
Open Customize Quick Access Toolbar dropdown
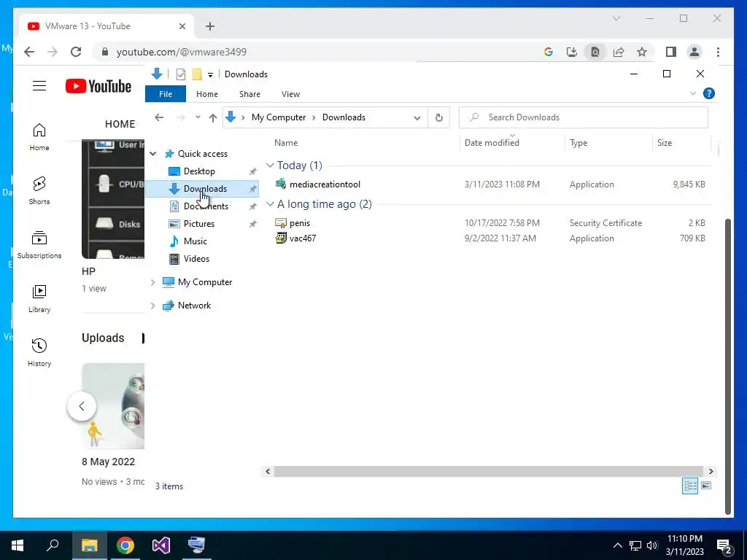pos(210,75)
